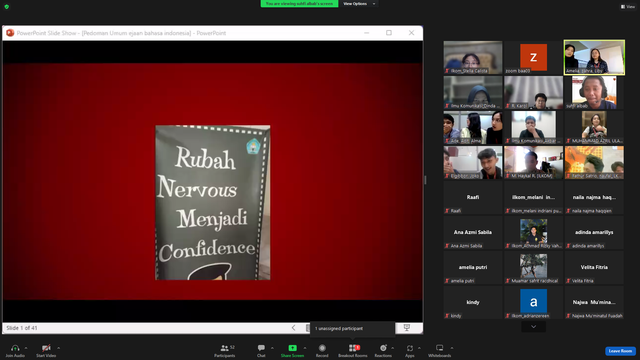
Task: Open the Chat panel icon
Action: coord(261,348)
